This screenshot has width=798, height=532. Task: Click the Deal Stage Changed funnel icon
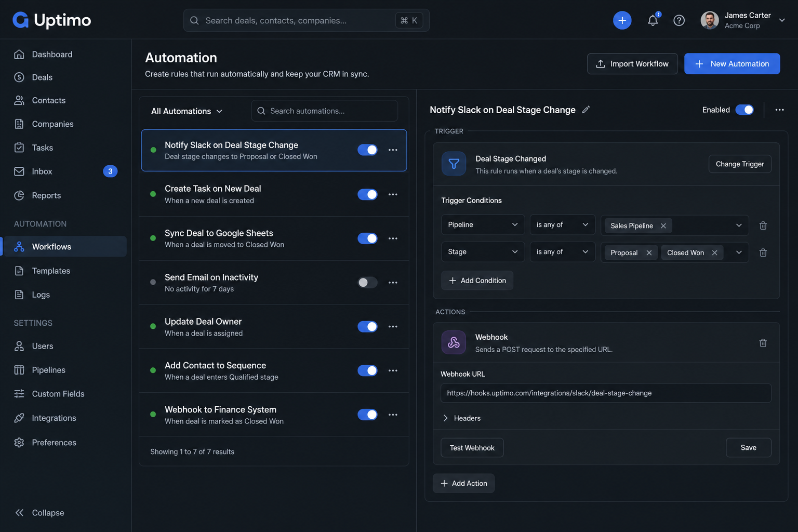click(x=454, y=164)
